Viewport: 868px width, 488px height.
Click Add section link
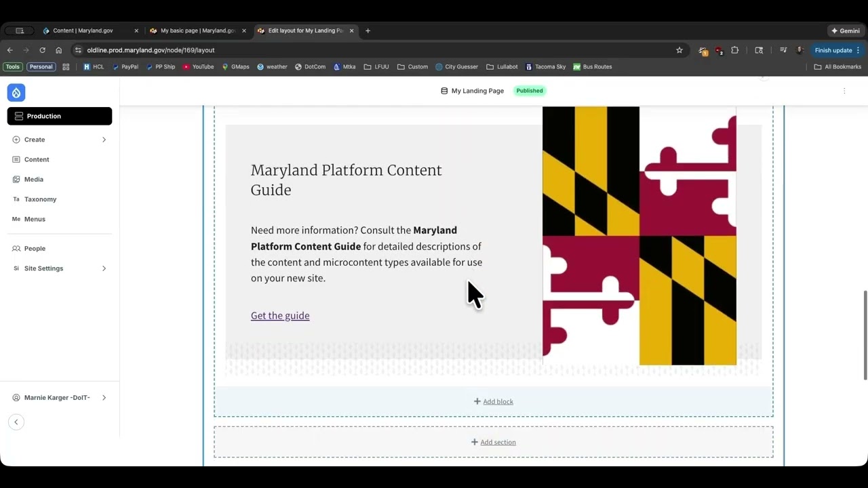click(494, 442)
